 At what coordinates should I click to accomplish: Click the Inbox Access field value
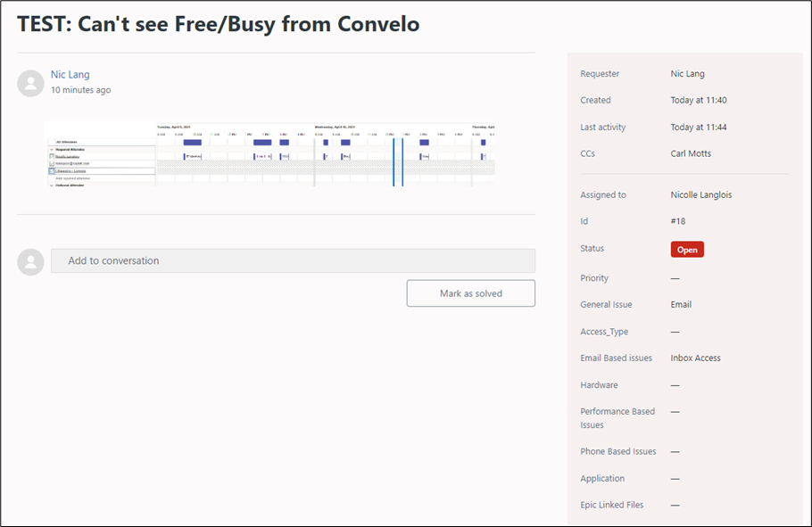pos(695,358)
